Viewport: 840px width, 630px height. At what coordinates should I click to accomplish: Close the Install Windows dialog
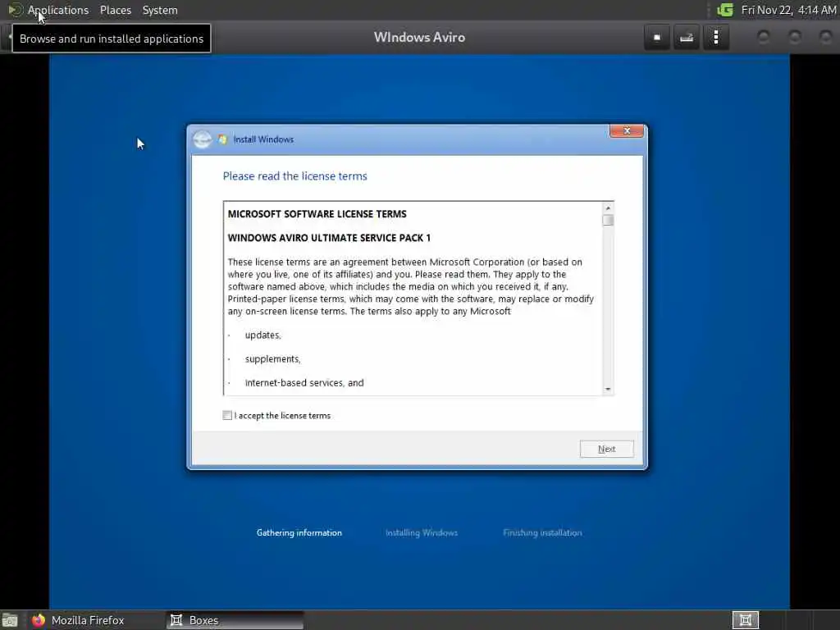coord(626,130)
